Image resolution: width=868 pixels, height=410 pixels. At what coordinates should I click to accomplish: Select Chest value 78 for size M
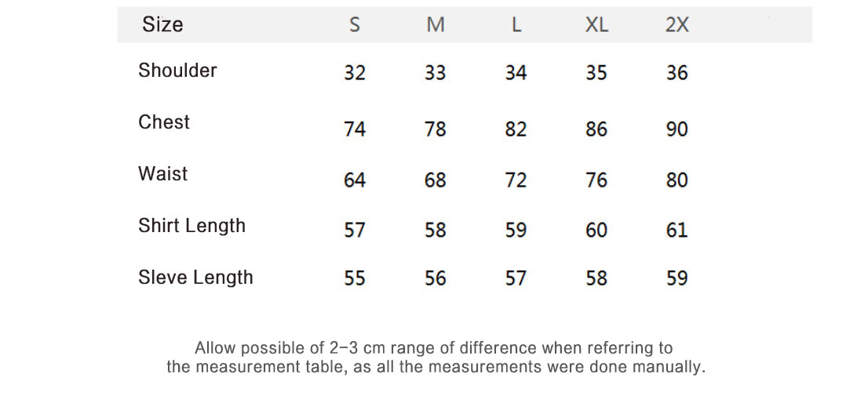pyautogui.click(x=436, y=129)
